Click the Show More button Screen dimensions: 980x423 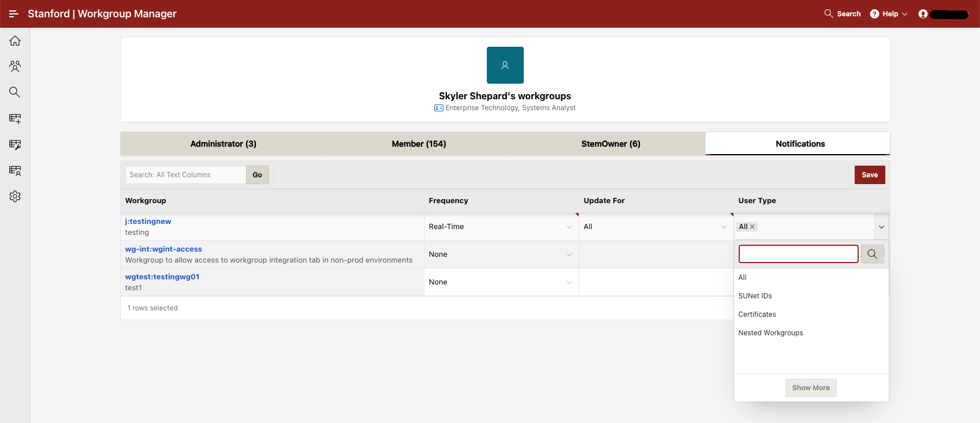pyautogui.click(x=811, y=388)
